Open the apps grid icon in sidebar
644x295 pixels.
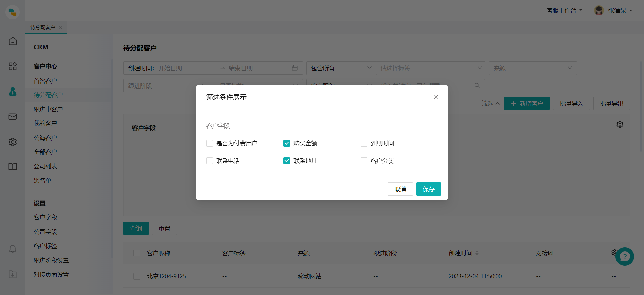coord(13,66)
